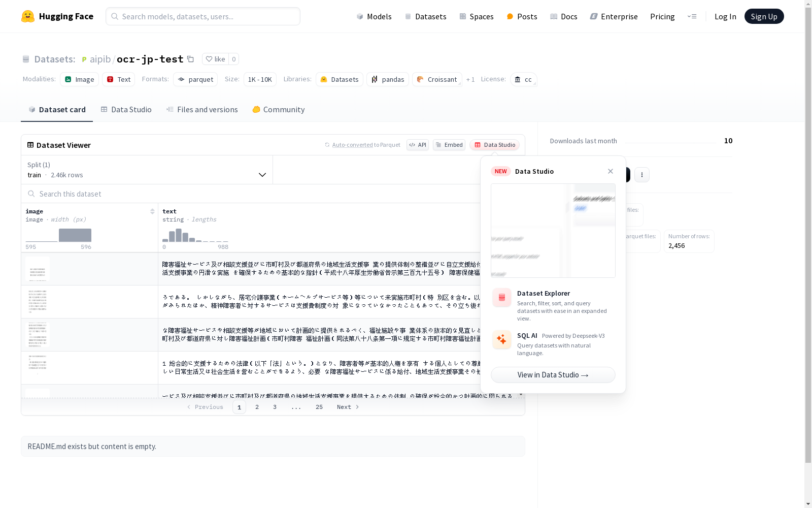Click the aipib owner link
Image resolution: width=812 pixels, height=508 pixels.
pos(100,59)
